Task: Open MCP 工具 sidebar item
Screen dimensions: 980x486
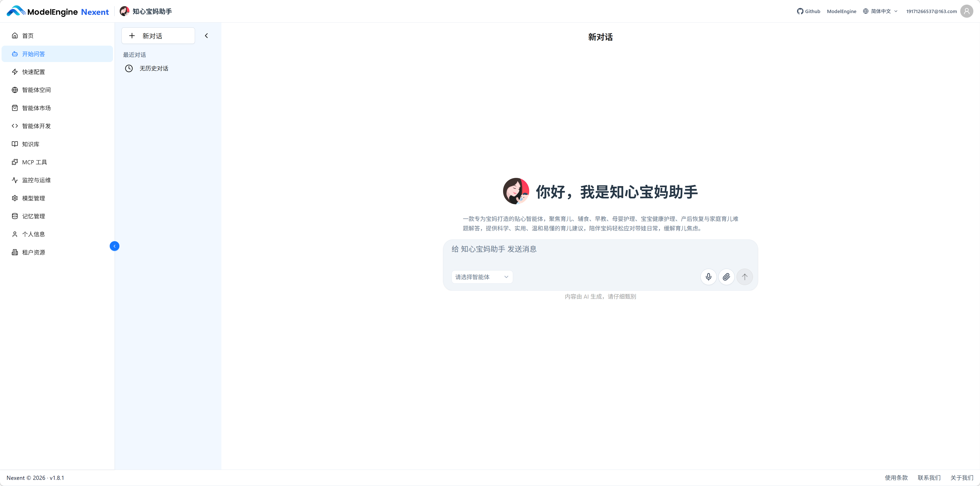Action: (34, 162)
